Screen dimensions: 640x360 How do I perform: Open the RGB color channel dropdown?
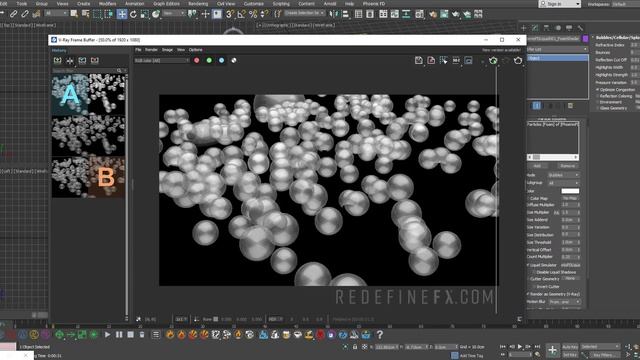tap(162, 60)
